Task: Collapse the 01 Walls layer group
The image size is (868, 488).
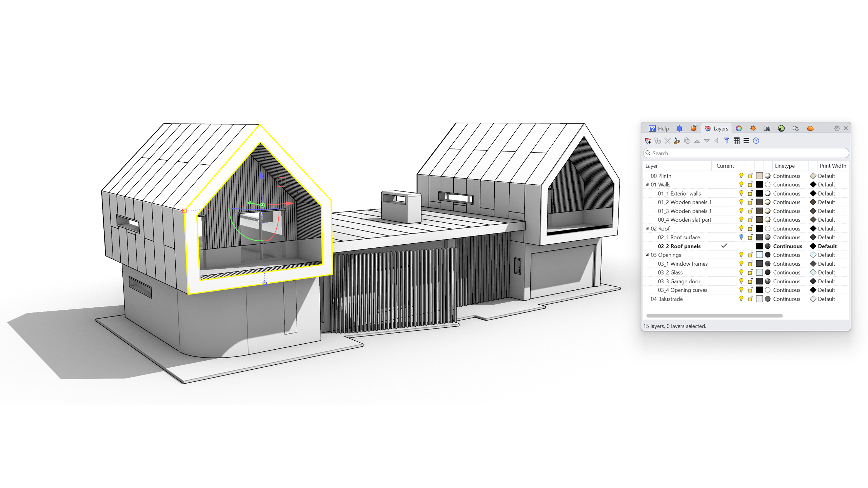Action: [x=647, y=185]
